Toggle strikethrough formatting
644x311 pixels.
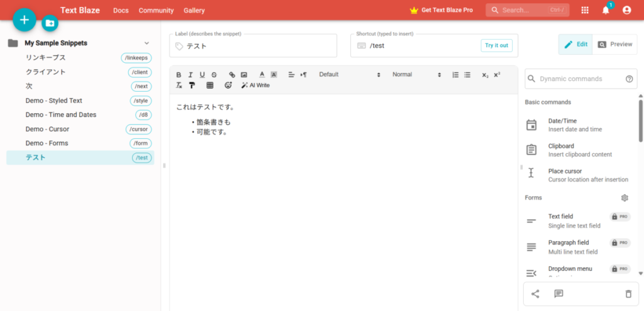pos(214,75)
